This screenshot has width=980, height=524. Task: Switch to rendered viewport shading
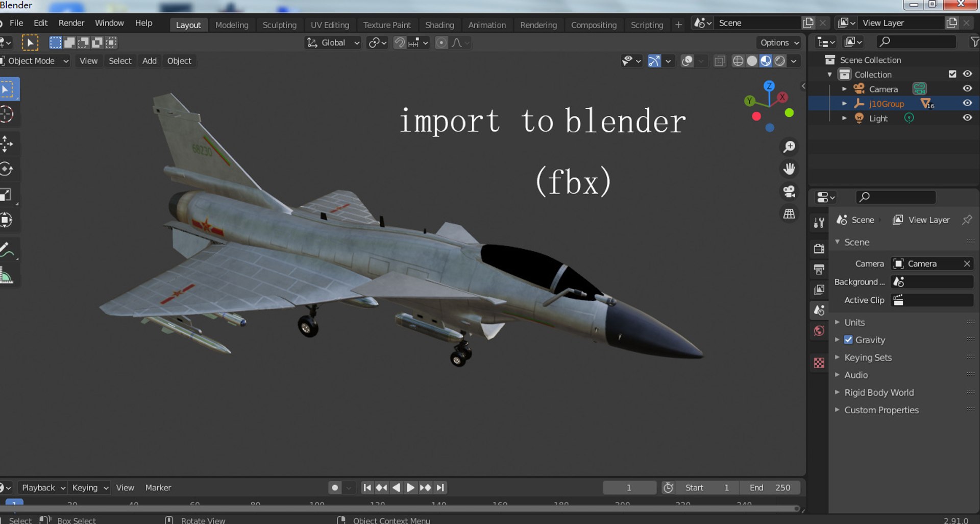779,61
